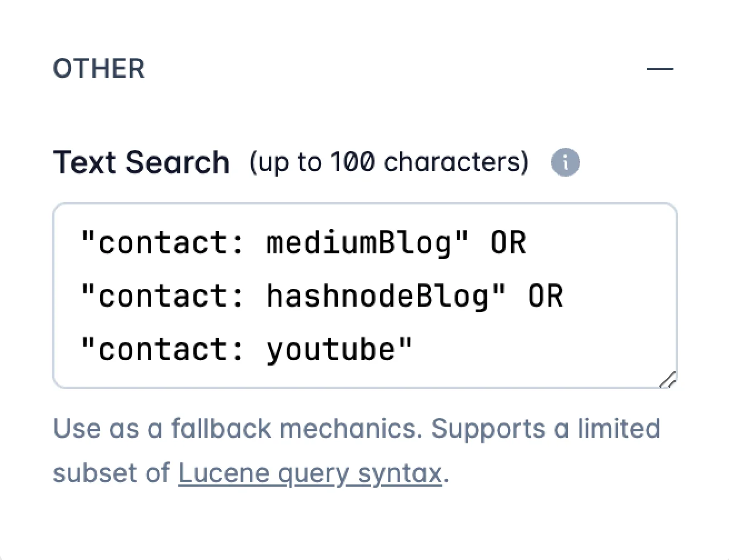Place cursor on "mediumBlog" in the query
729x560 pixels.
tap(359, 243)
